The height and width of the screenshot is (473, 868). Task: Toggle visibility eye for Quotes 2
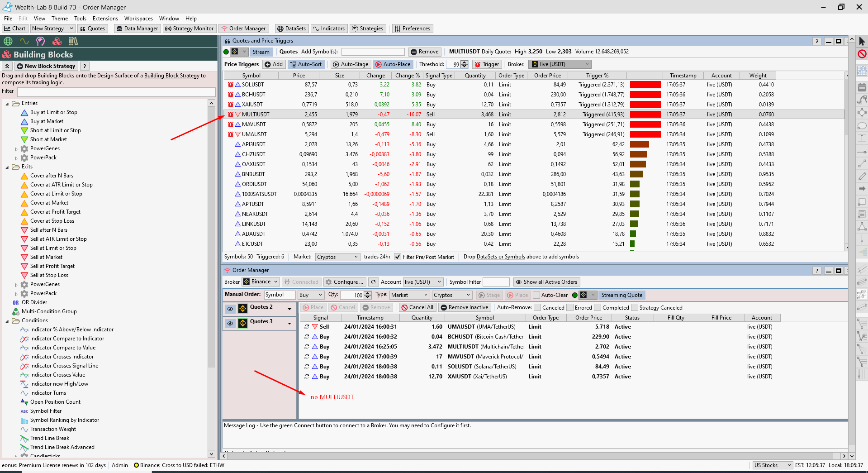coord(230,309)
